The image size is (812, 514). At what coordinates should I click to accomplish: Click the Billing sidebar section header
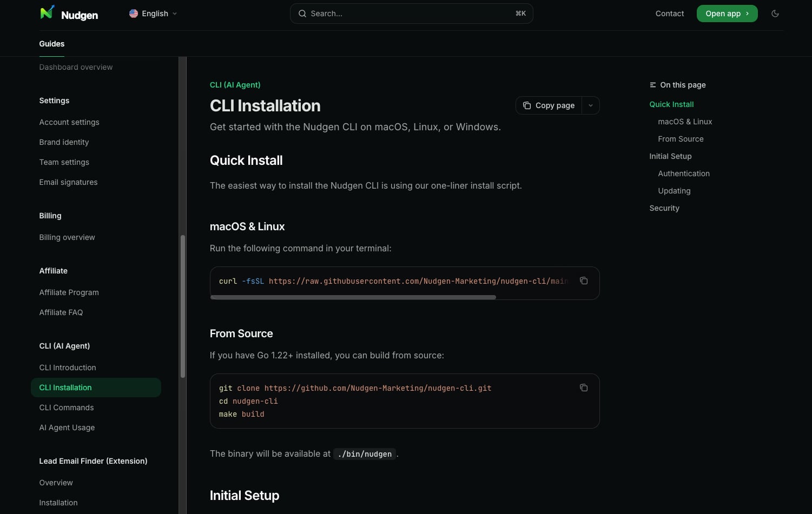coord(50,216)
